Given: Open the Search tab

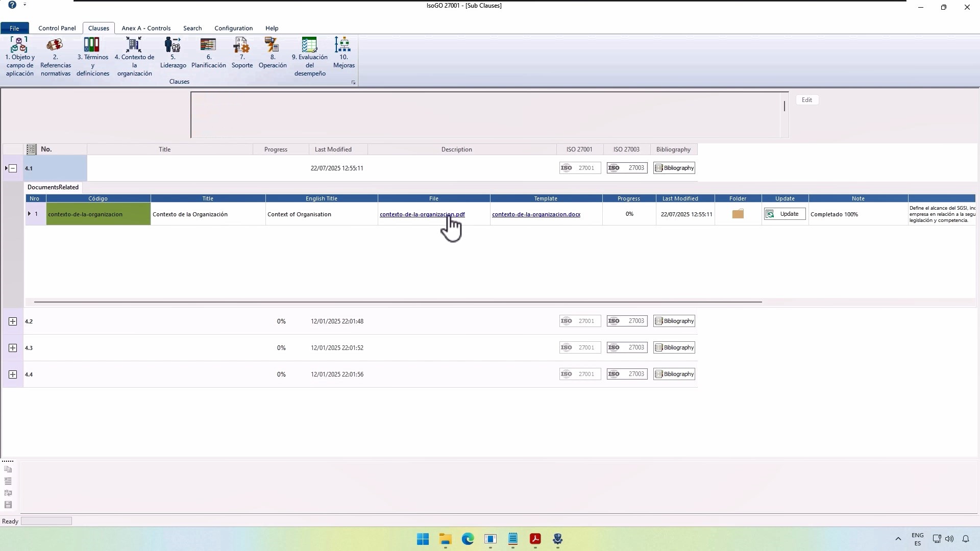Looking at the screenshot, I should (192, 28).
